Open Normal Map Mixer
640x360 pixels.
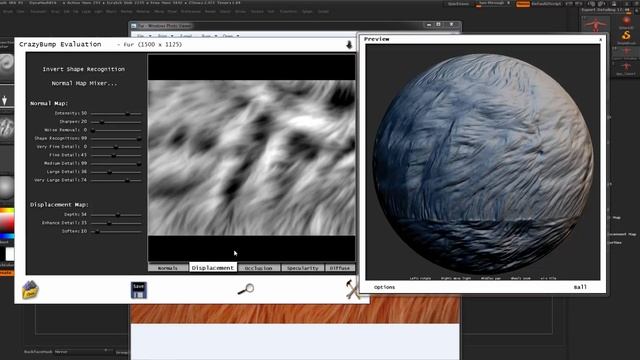point(84,83)
